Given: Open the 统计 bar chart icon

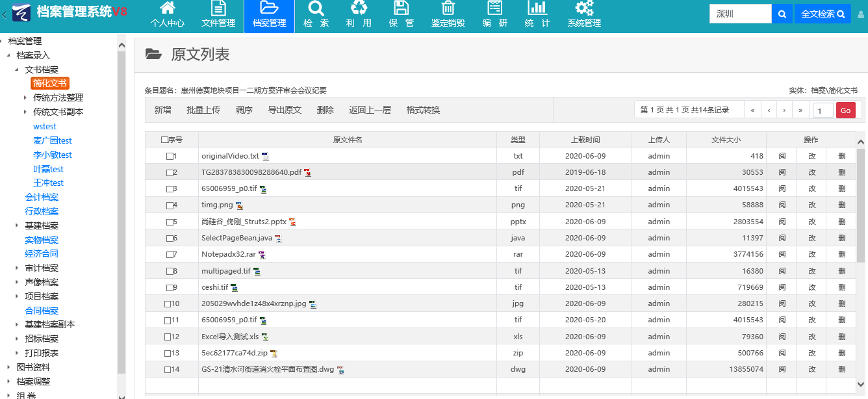Looking at the screenshot, I should point(537,8).
